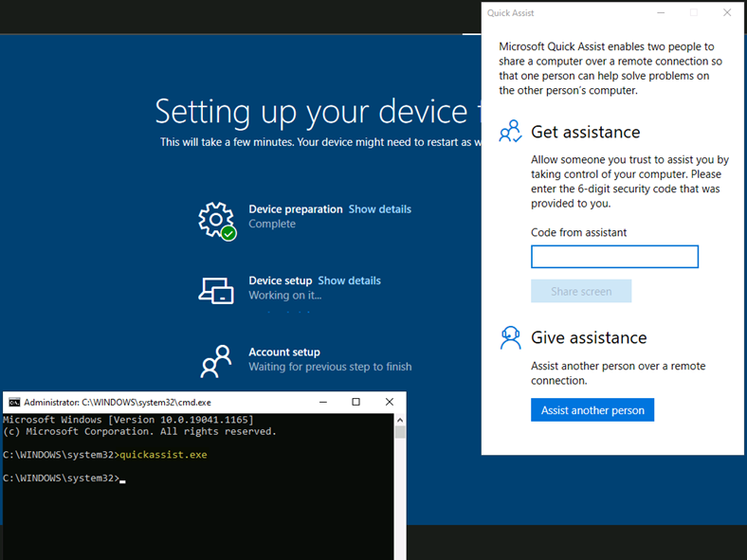The width and height of the screenshot is (747, 560).
Task: Minimize the cmd.exe window
Action: click(323, 403)
